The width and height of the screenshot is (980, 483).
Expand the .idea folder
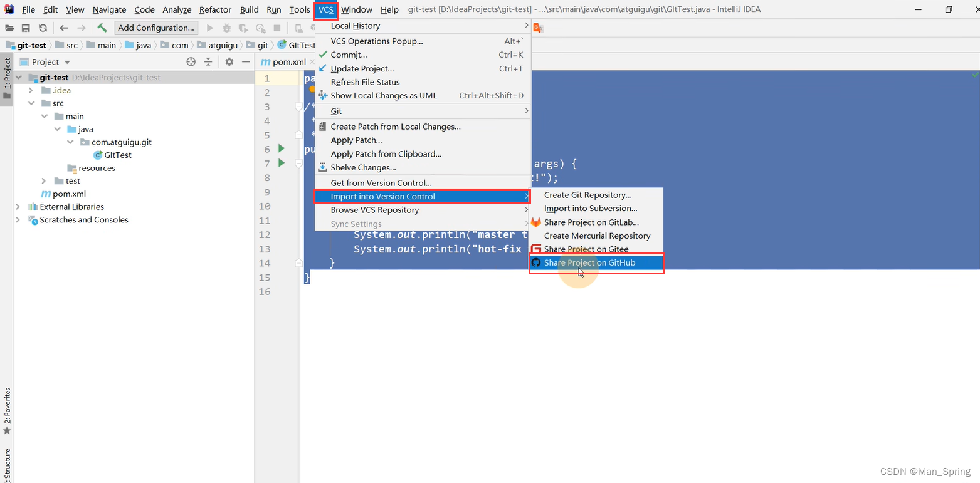(31, 90)
